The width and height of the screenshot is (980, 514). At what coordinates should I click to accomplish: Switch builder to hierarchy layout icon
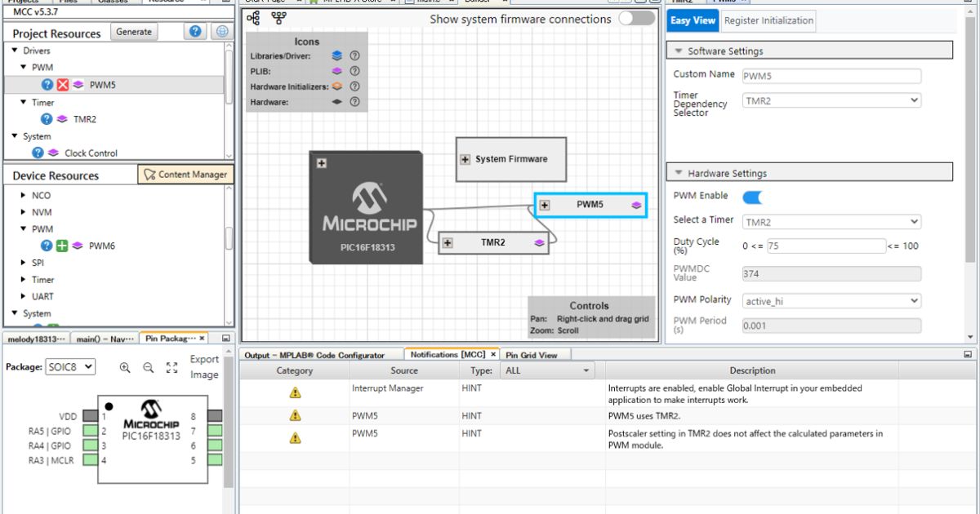coord(278,18)
